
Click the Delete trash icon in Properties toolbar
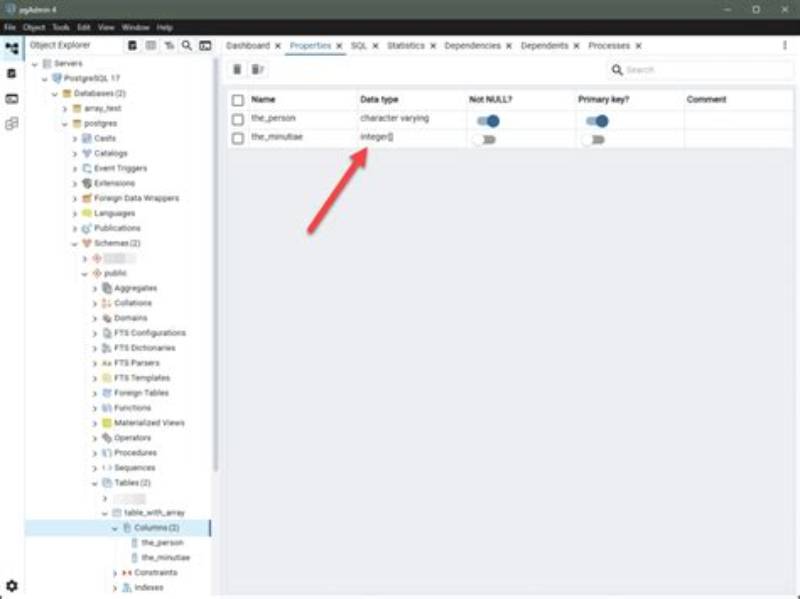click(237, 69)
